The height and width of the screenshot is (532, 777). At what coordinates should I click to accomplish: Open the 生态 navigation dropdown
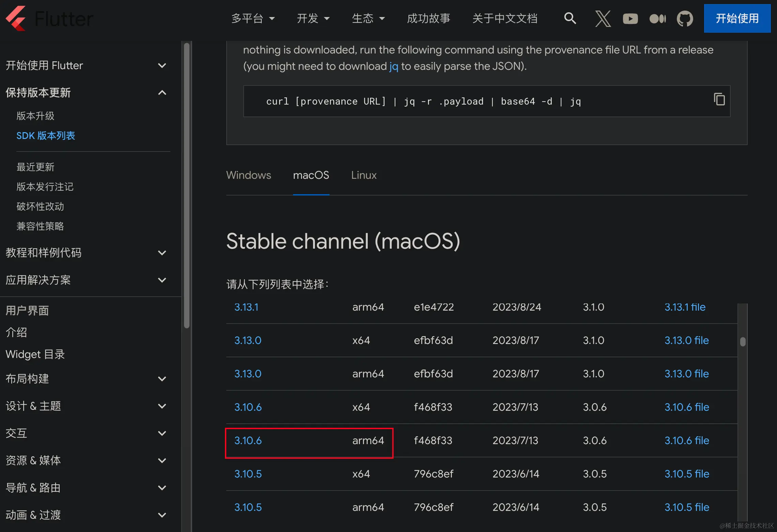(x=368, y=18)
